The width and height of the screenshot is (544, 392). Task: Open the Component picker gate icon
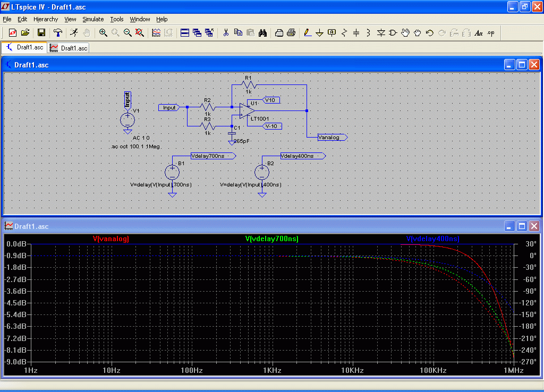click(x=393, y=32)
